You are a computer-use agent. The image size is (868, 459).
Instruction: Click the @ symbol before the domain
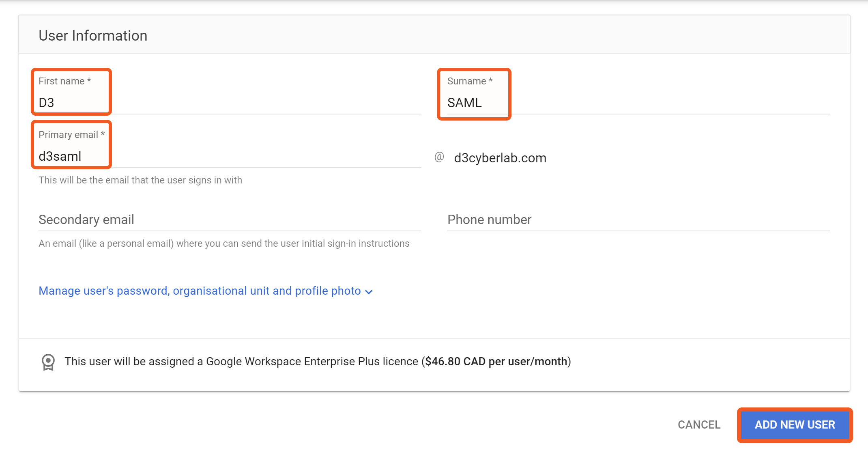tap(439, 157)
